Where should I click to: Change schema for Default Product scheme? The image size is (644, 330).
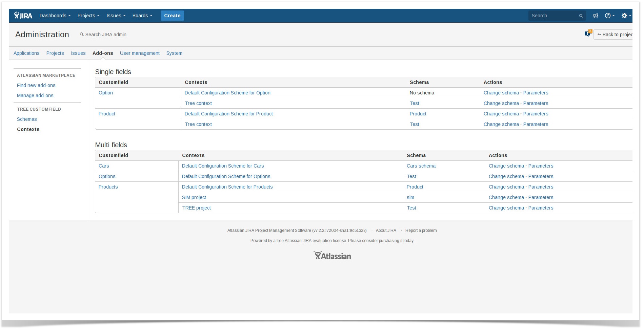(501, 114)
